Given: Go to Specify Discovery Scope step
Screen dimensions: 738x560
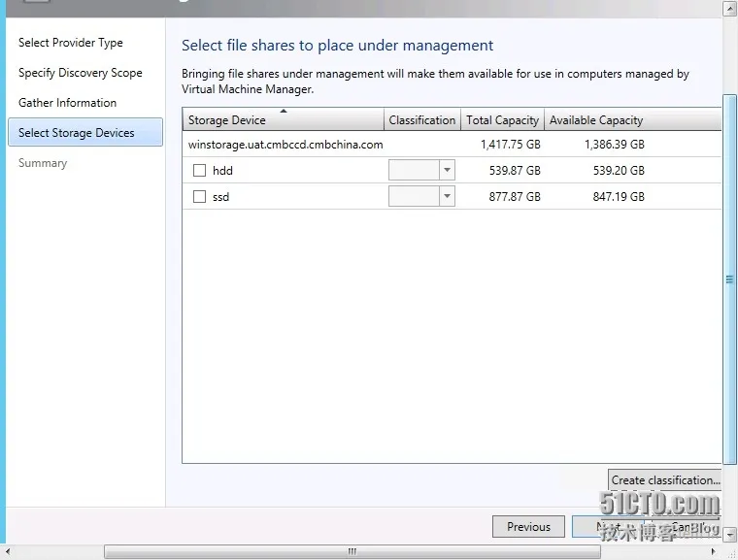Looking at the screenshot, I should 81,73.
